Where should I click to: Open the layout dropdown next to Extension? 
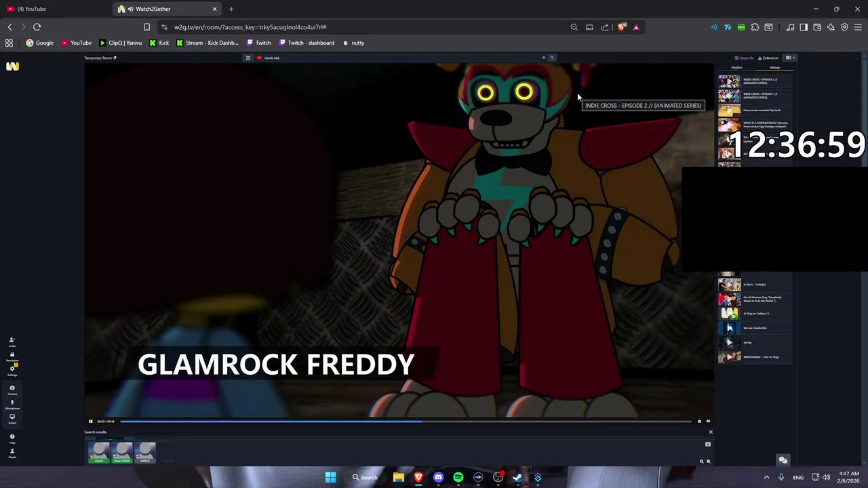[789, 58]
